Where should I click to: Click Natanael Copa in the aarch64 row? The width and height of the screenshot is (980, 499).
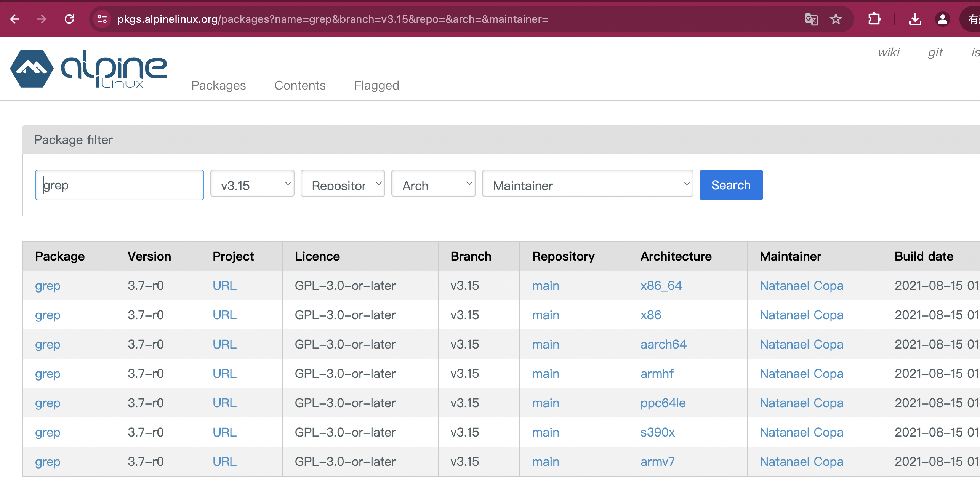point(801,344)
